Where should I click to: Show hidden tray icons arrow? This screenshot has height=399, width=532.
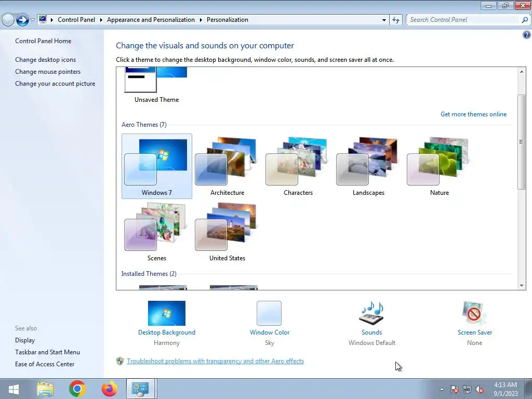click(x=442, y=389)
